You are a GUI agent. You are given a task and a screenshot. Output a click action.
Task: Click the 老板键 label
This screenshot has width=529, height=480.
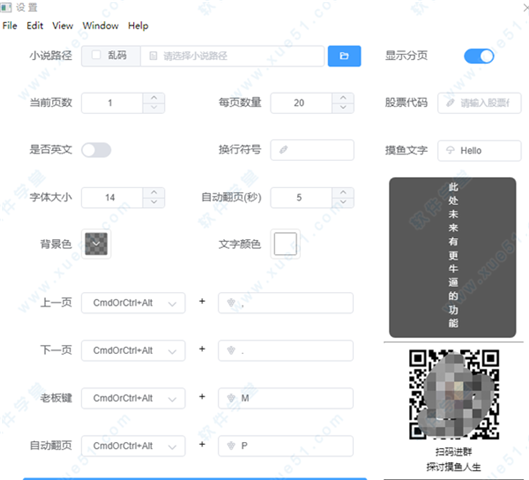click(x=56, y=398)
